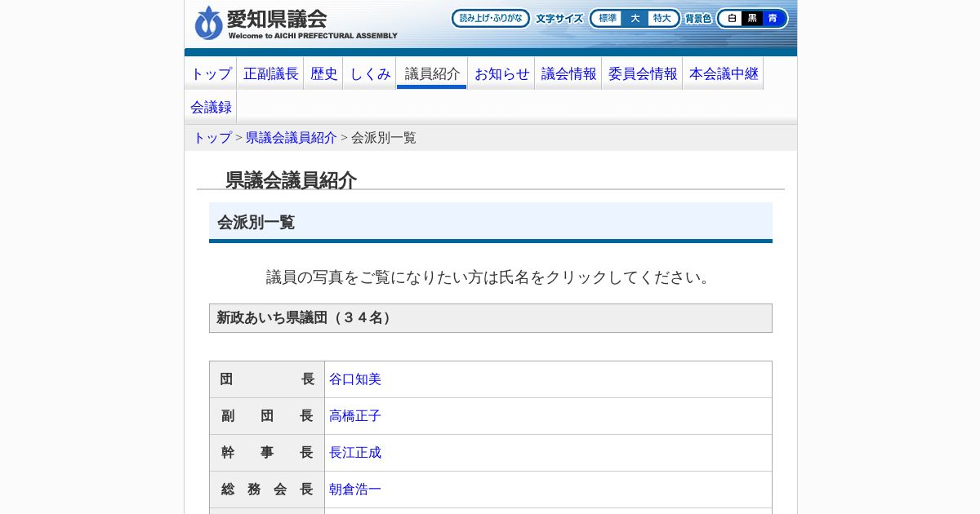Viewport: 980px width, 514px height.
Task: Click the 会派別一覧 breadcrumb text
Action: 384,138
